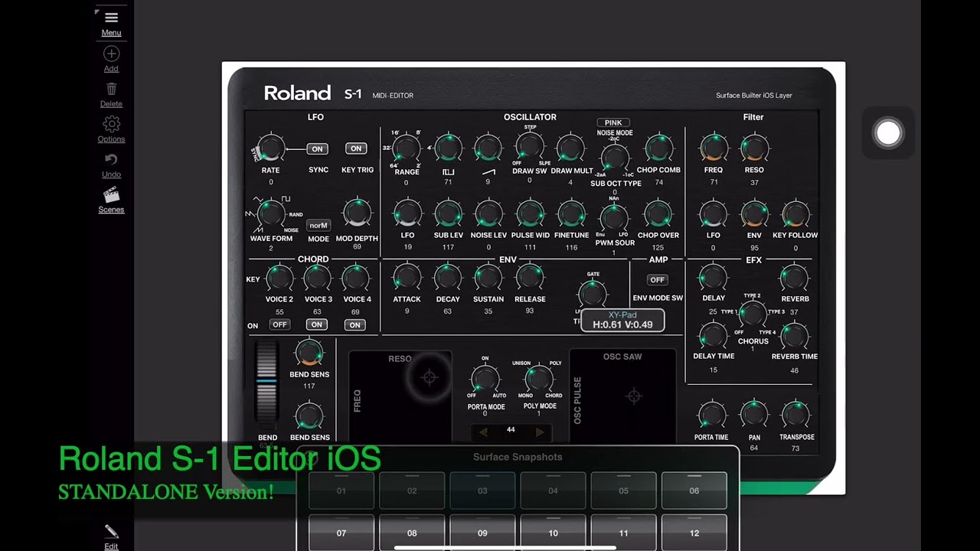Toggle the KEY TRIG ON switch
This screenshot has width=980, height=551.
(x=356, y=148)
